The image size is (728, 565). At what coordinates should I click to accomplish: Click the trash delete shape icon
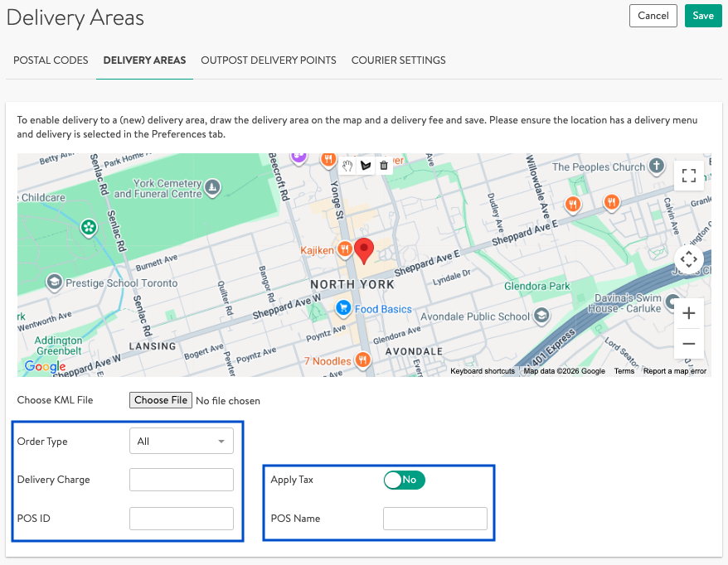(383, 166)
